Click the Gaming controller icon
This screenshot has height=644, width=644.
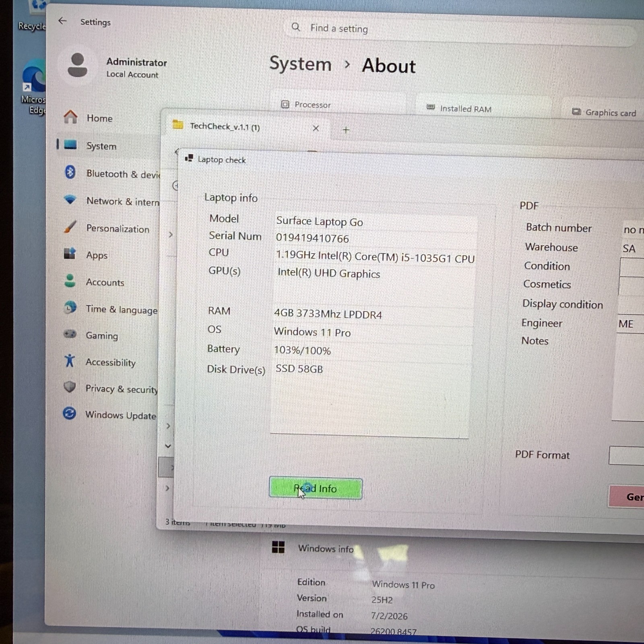[x=70, y=334]
